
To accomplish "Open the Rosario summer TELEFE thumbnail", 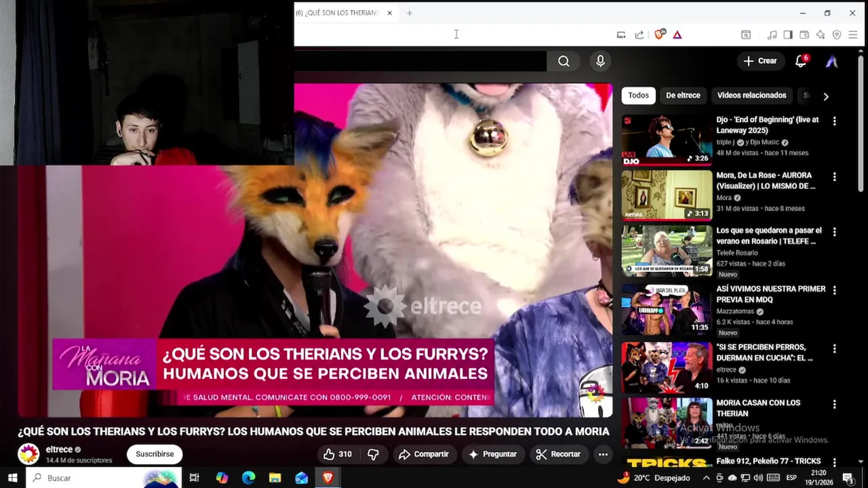I will [x=667, y=251].
